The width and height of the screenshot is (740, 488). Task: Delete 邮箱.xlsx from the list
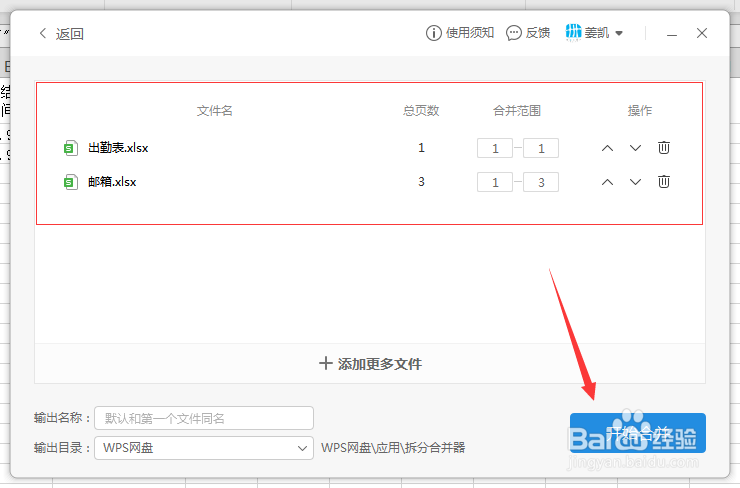click(664, 182)
